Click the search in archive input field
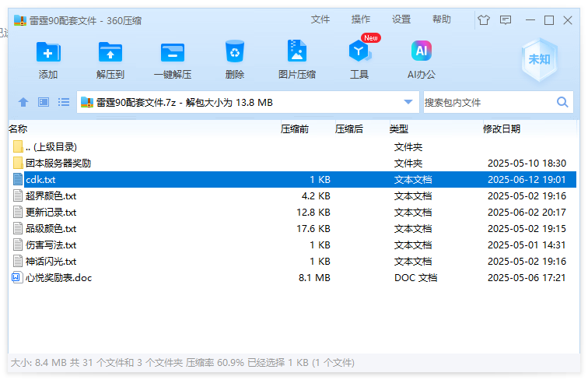 pyautogui.click(x=488, y=102)
